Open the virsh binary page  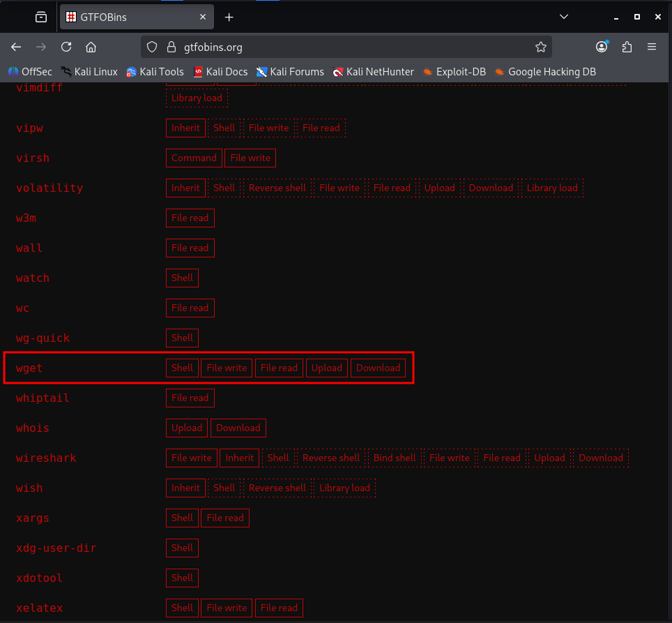[x=33, y=158]
